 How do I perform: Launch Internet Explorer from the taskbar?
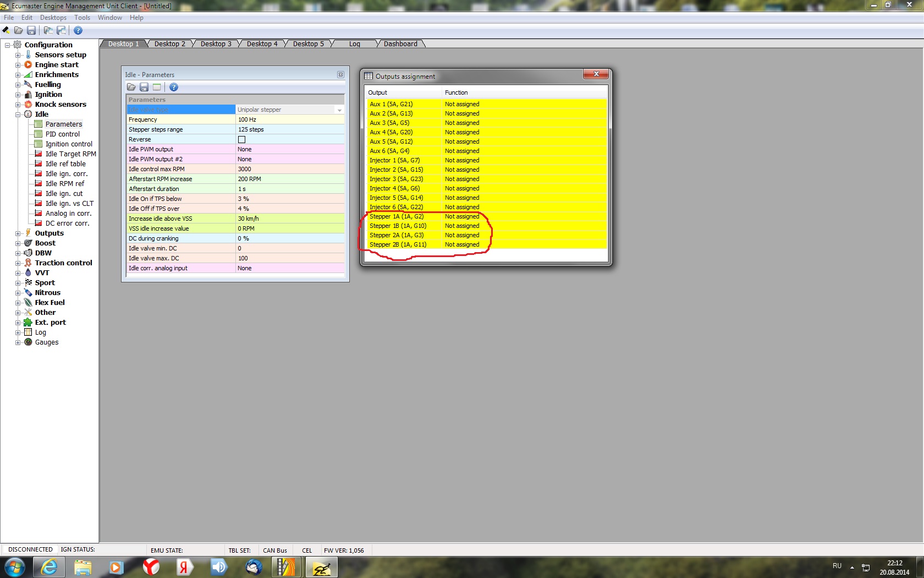(x=49, y=567)
